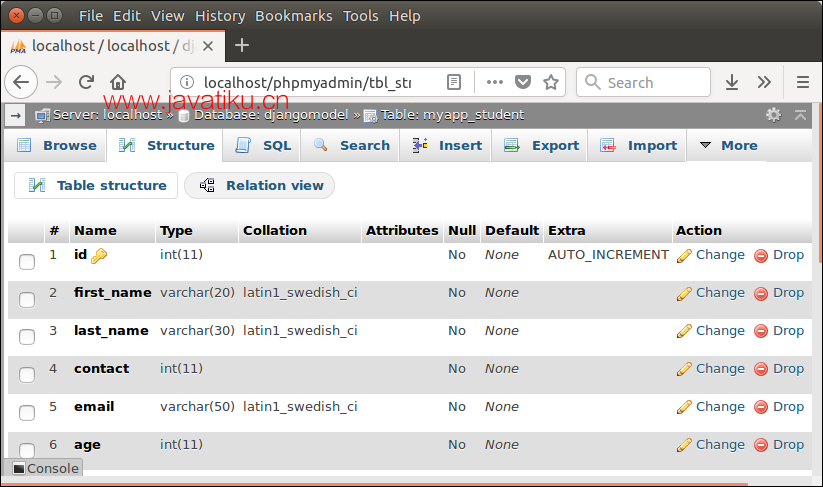
Task: Switch to the Structure tab
Action: [x=165, y=145]
